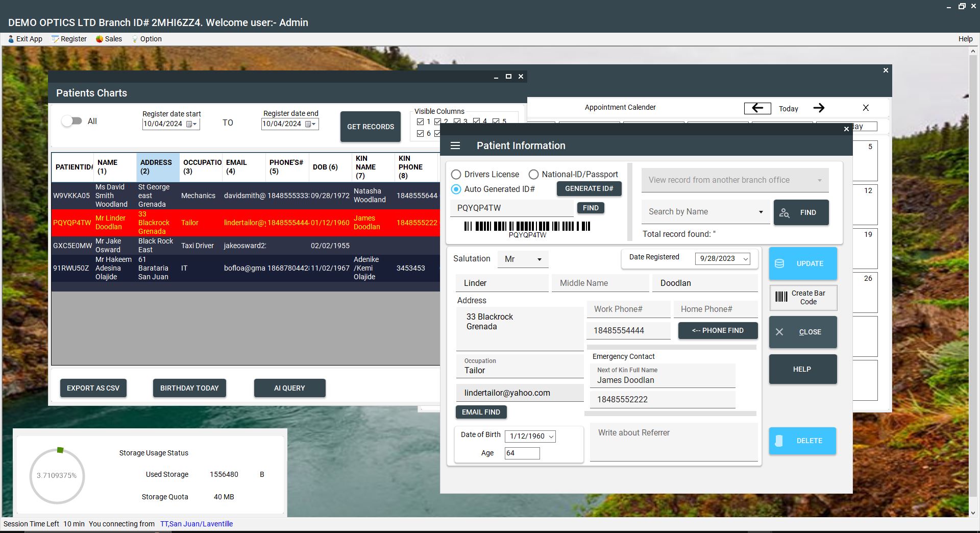The width and height of the screenshot is (980, 533).
Task: Open the Register date start picker
Action: [191, 124]
